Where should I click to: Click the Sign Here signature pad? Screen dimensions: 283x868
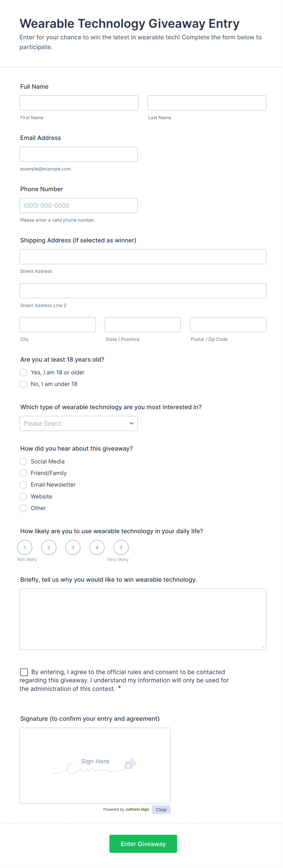tap(95, 766)
